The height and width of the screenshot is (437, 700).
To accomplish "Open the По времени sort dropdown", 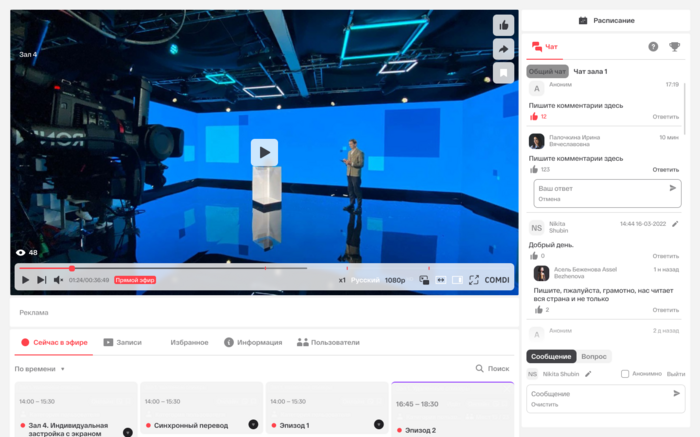I will tap(40, 369).
